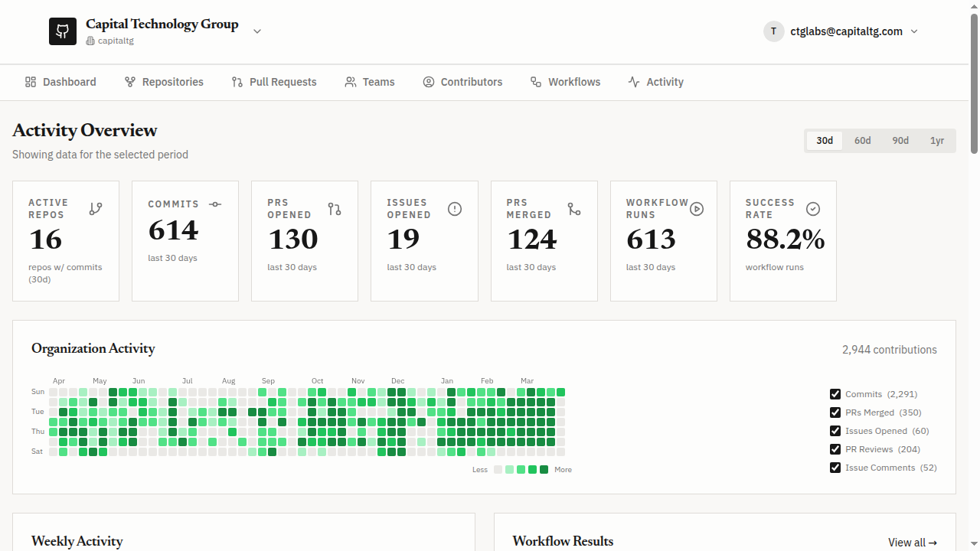The image size is (980, 551).
Task: Open the Pull Requests tab
Action: 274,82
